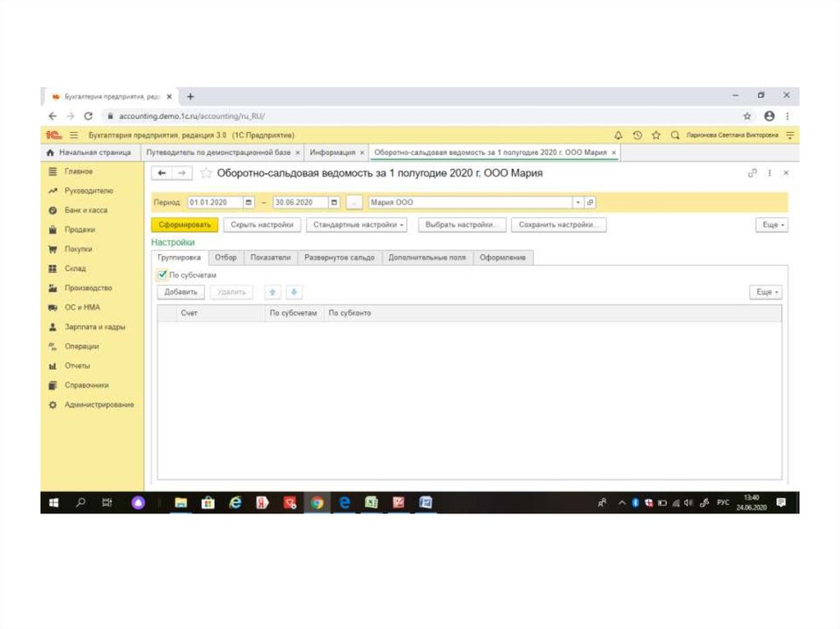Switch to the Отбор tab
The width and height of the screenshot is (840, 629).
point(226,258)
